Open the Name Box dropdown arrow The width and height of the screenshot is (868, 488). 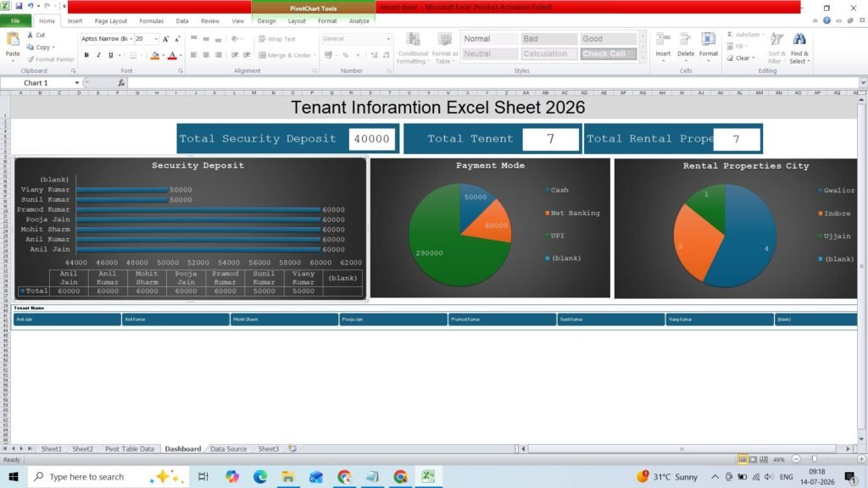[x=77, y=83]
